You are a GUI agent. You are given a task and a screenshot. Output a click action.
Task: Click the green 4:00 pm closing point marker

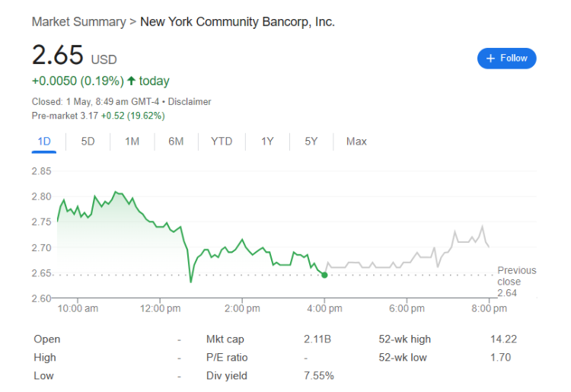pyautogui.click(x=325, y=275)
